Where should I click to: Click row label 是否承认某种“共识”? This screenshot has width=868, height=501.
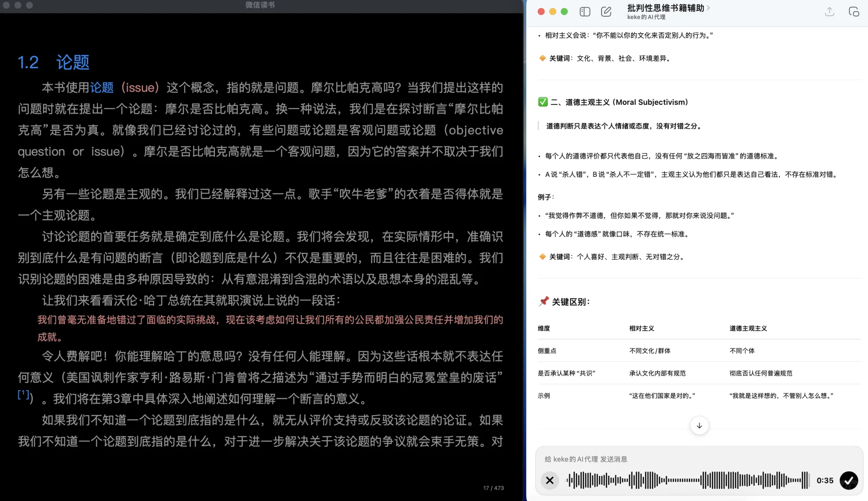point(566,373)
